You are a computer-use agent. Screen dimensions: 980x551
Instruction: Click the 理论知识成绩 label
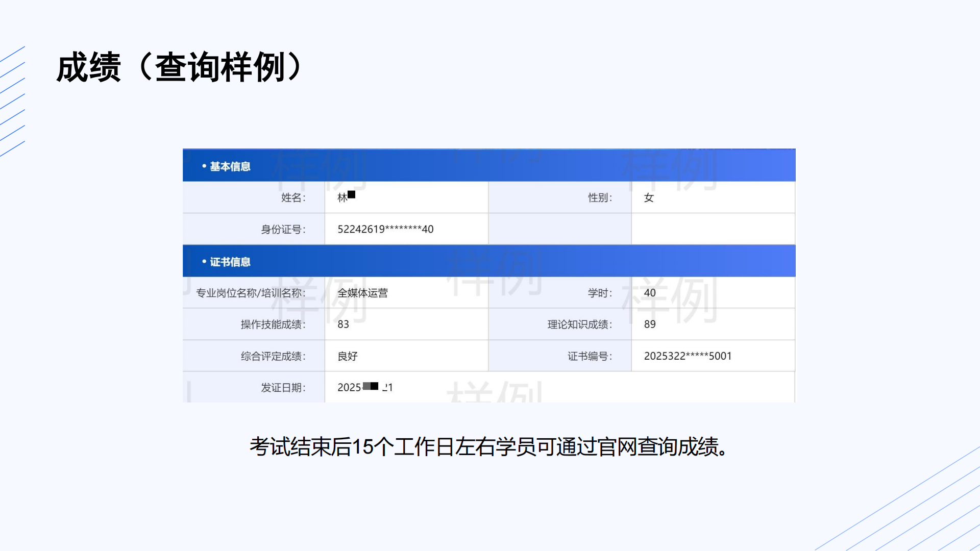pos(580,324)
